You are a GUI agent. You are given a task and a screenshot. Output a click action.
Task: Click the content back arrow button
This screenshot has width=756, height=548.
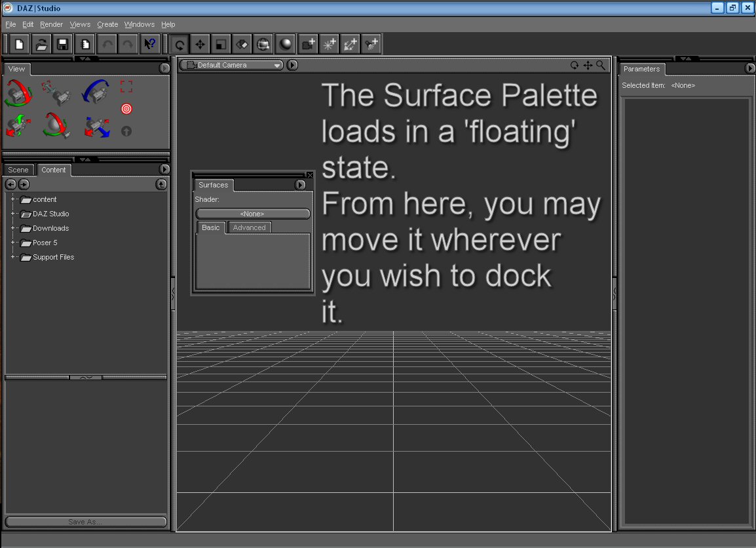pos(10,185)
